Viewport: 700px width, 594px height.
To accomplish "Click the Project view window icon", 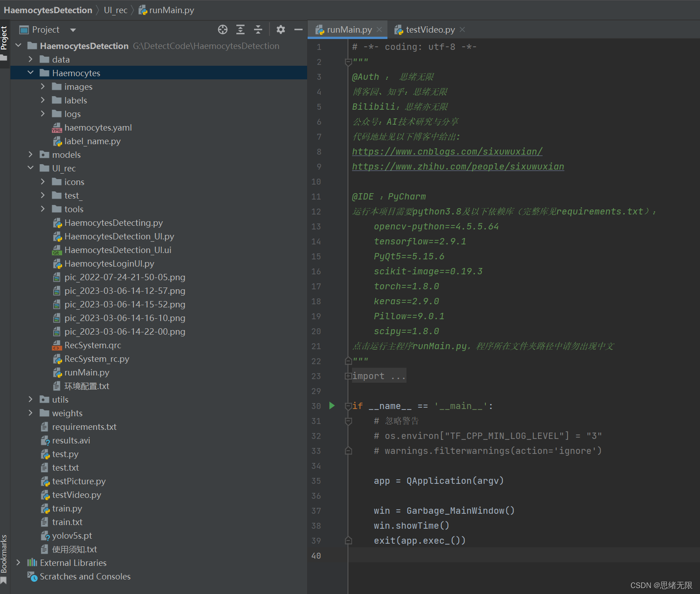I will tap(24, 30).
